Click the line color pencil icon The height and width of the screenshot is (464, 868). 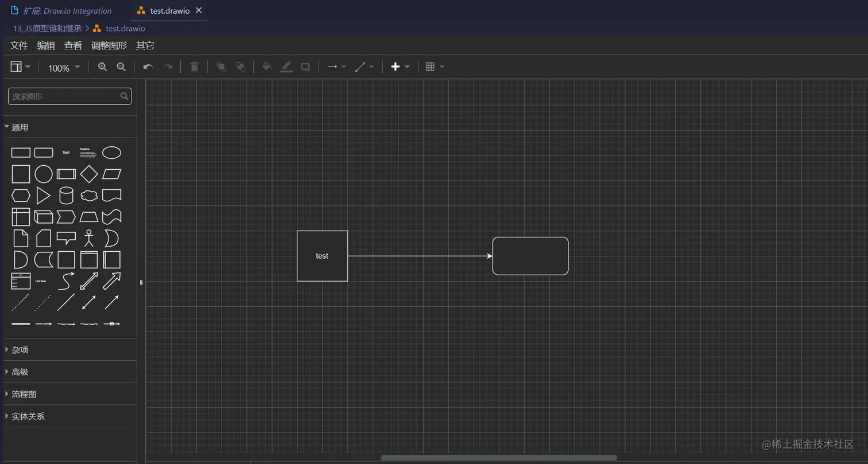(x=286, y=67)
